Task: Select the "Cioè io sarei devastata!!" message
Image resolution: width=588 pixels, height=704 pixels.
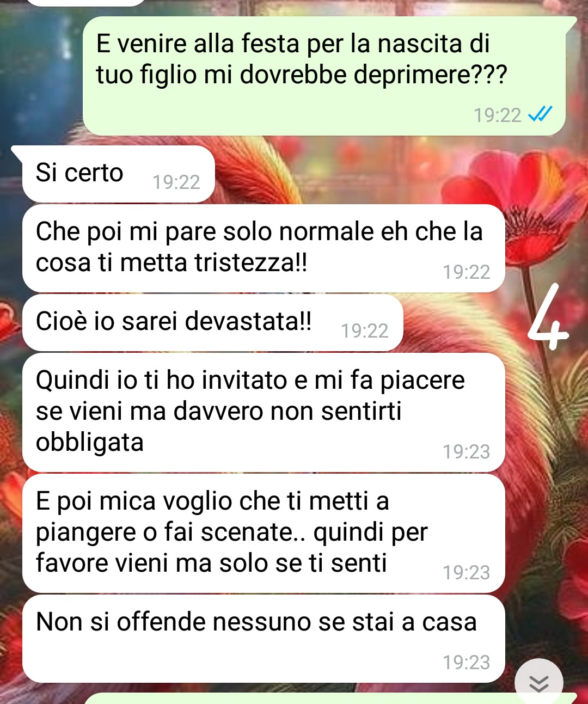Action: [212, 323]
